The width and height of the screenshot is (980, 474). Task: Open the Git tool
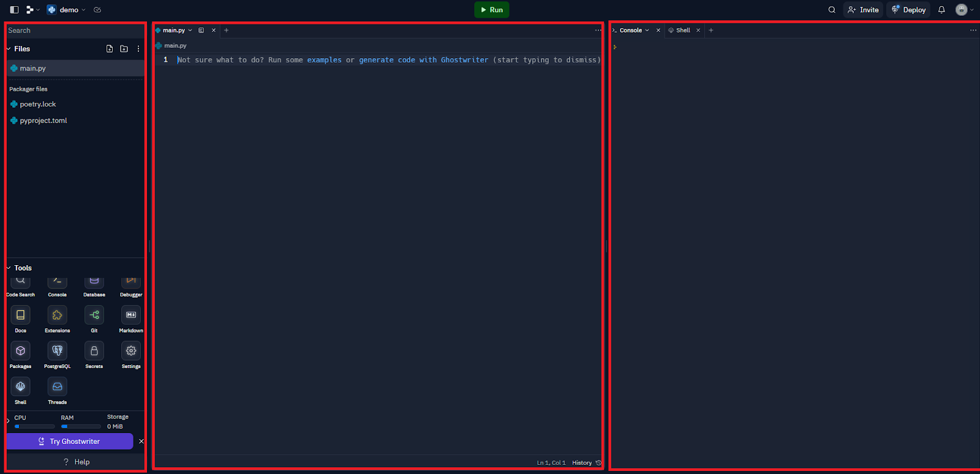point(94,315)
